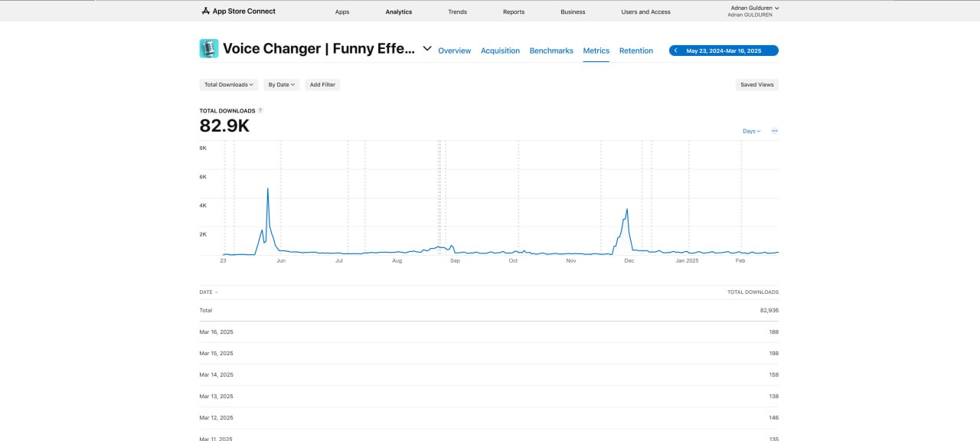Screen dimensions: 980x441
Task: Switch to the Benchmarks tab
Action: [551, 51]
